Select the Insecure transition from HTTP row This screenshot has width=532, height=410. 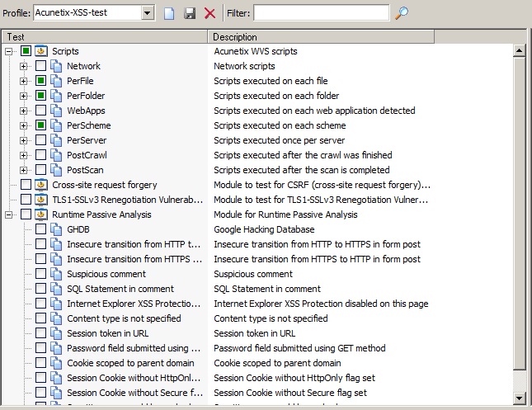click(134, 244)
